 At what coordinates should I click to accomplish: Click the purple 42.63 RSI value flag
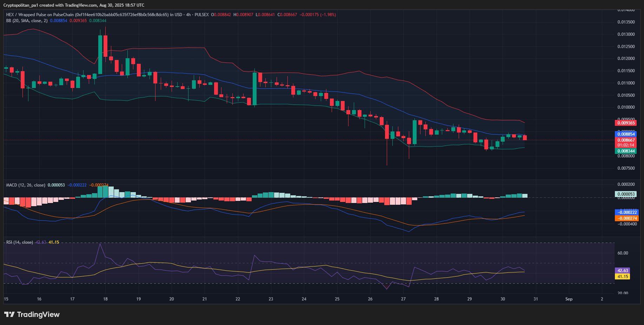[x=622, y=270]
